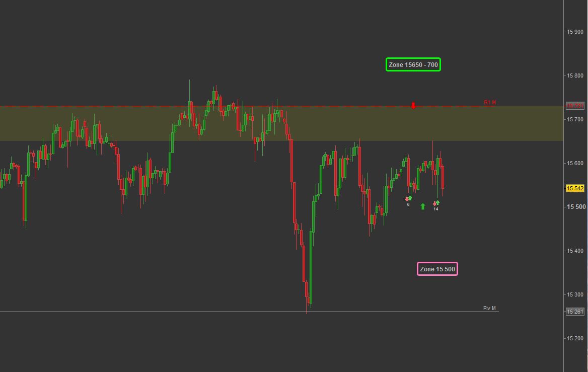Select the 'Piv M' pivot label
Viewport: 588px width, 372px height.
coord(489,308)
